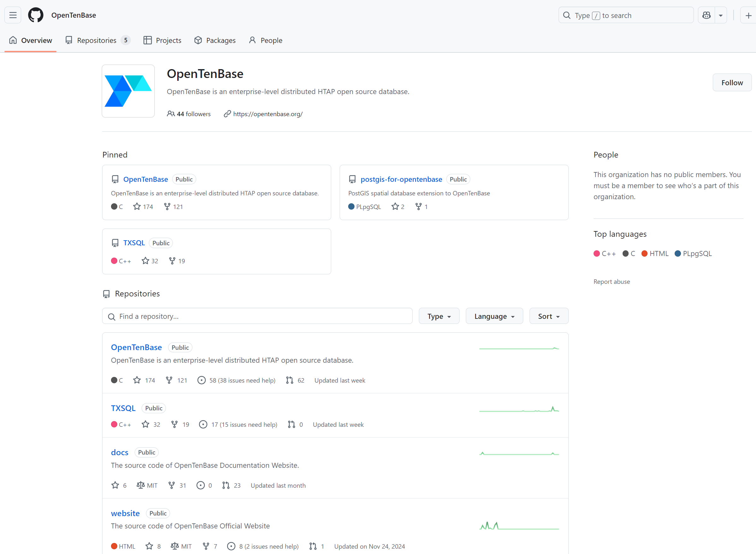Screen dimensions: 756x554
Task: Open 17 issues of TXSQL repo
Action: pos(238,425)
